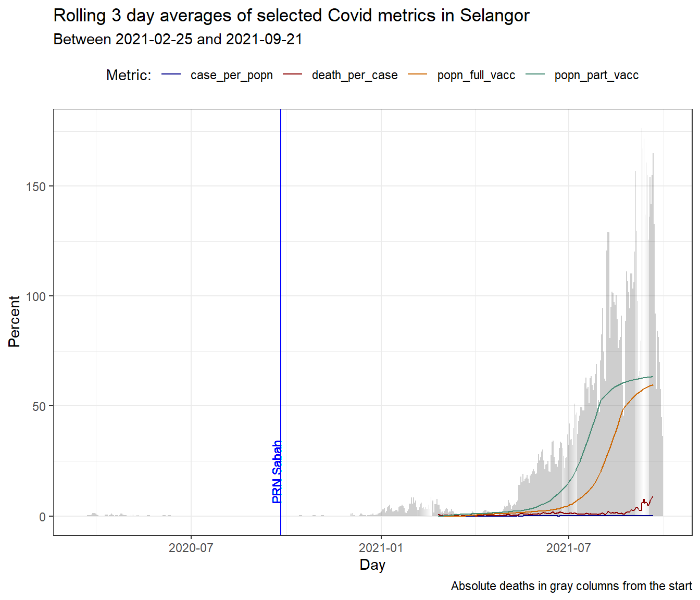Click the dark red death_per_case legend line
This screenshot has width=700, height=600.
(293, 74)
